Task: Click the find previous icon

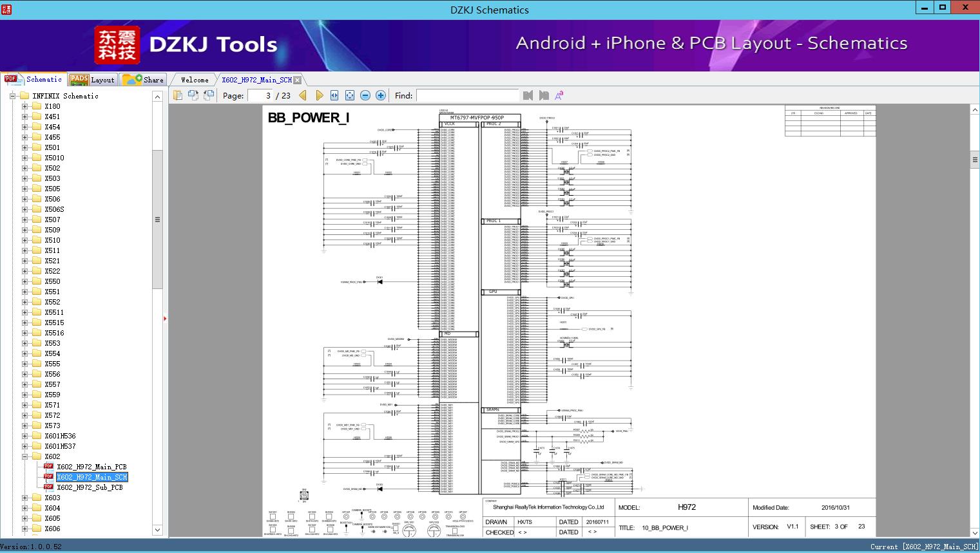Action: [x=528, y=95]
